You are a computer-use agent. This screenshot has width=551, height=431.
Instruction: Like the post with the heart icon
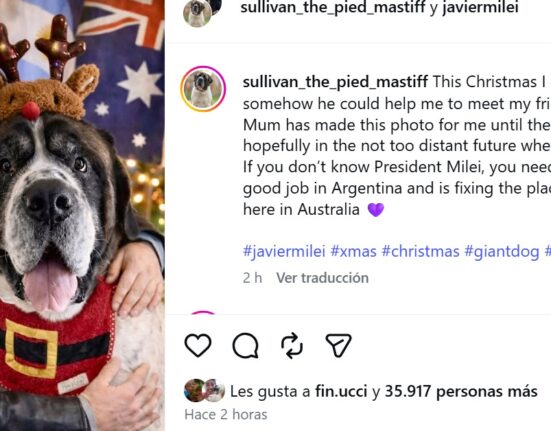[198, 345]
